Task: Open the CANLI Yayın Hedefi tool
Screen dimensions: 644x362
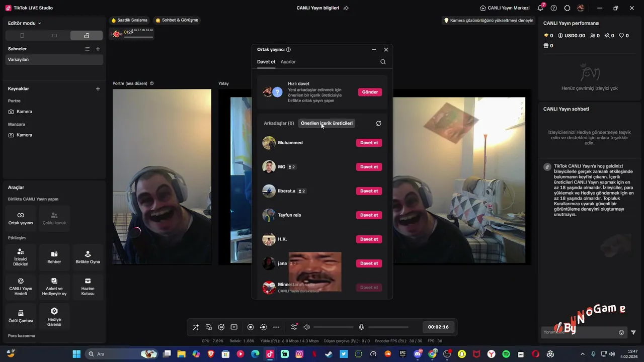Action: 21,287
